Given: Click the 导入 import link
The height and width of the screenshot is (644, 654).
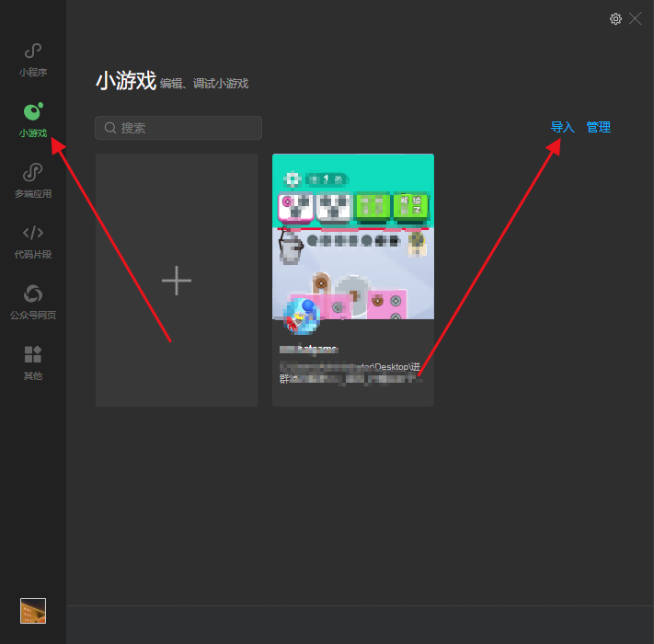Looking at the screenshot, I should (562, 127).
